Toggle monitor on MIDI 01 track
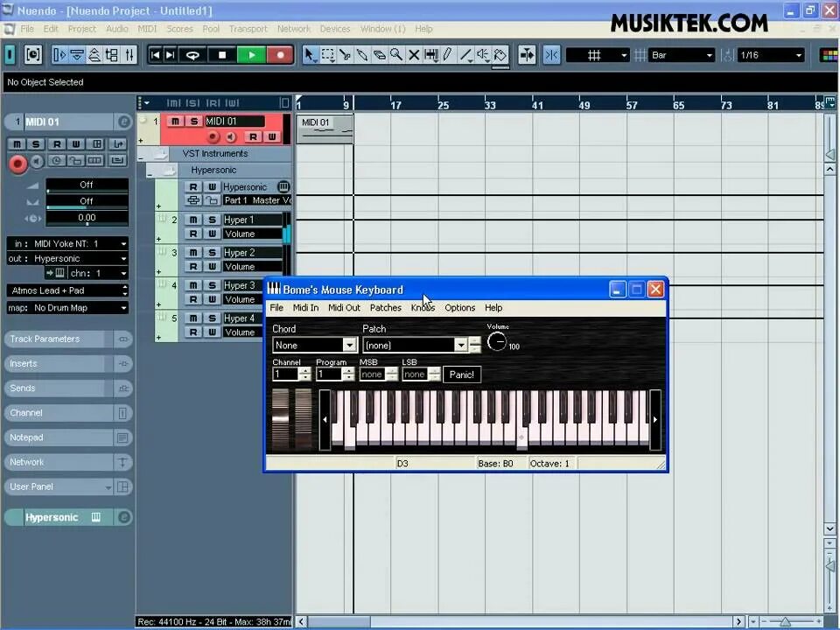This screenshot has width=840, height=630. [x=231, y=136]
